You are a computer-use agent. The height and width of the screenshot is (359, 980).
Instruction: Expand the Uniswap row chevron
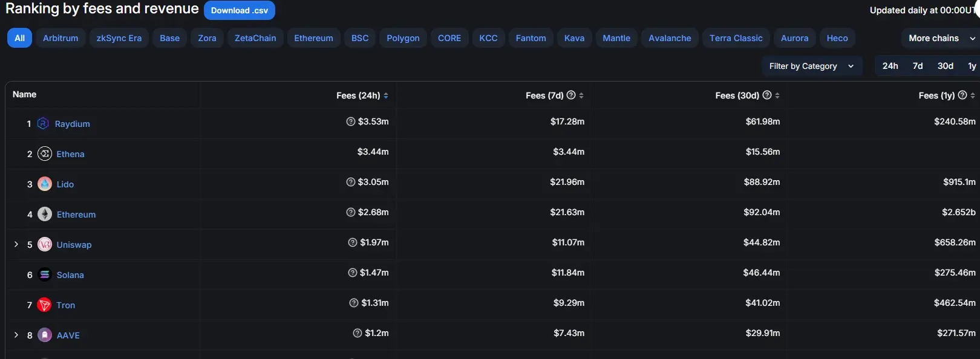[x=16, y=244]
